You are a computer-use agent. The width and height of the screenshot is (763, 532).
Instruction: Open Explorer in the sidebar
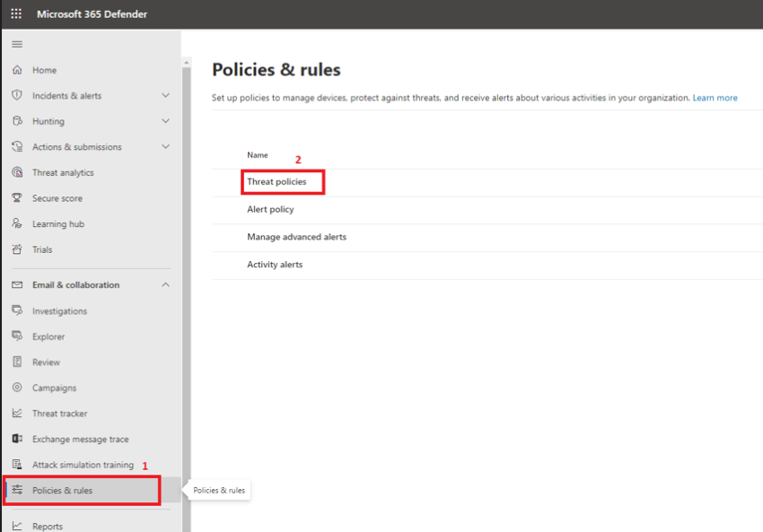click(x=48, y=336)
